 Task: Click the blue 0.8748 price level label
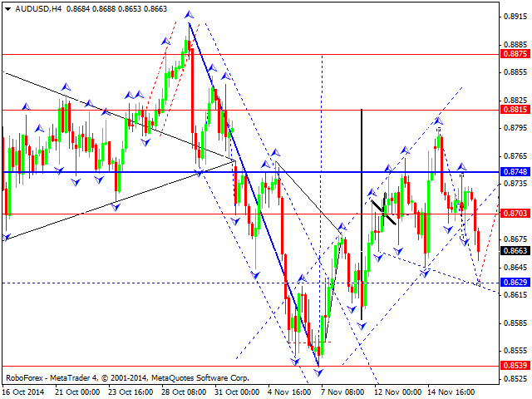515,172
